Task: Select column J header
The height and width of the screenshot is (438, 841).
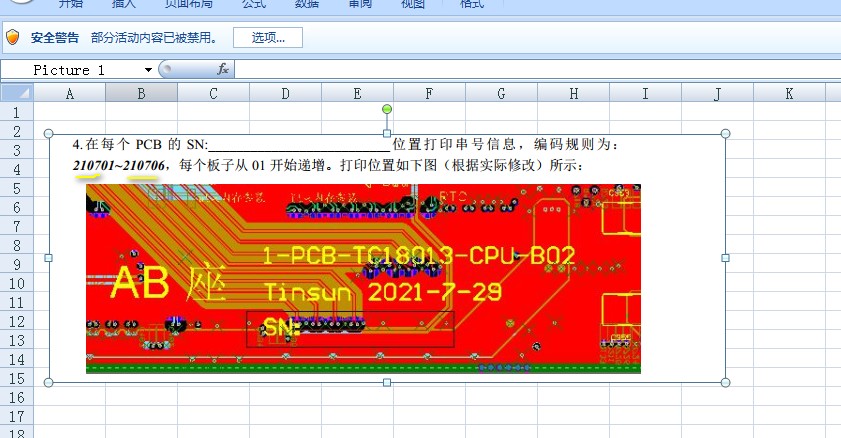Action: 717,93
